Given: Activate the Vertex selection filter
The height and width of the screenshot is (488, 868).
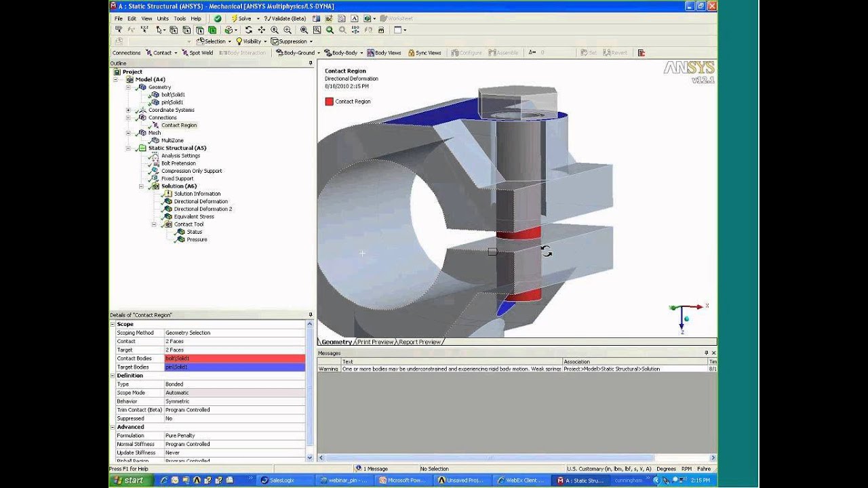Looking at the screenshot, I should (174, 30).
